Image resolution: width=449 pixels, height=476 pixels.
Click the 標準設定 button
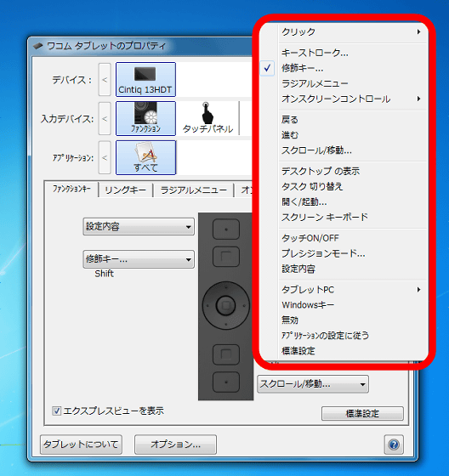[x=362, y=413]
